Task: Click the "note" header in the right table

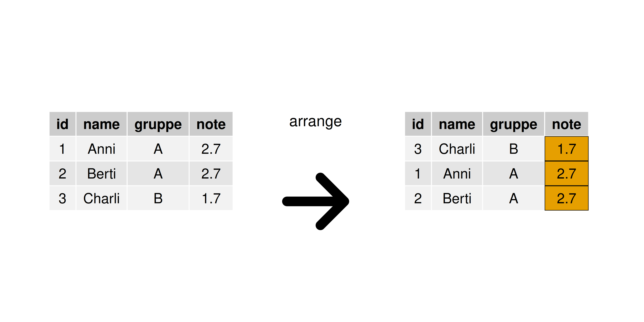Action: 566,124
